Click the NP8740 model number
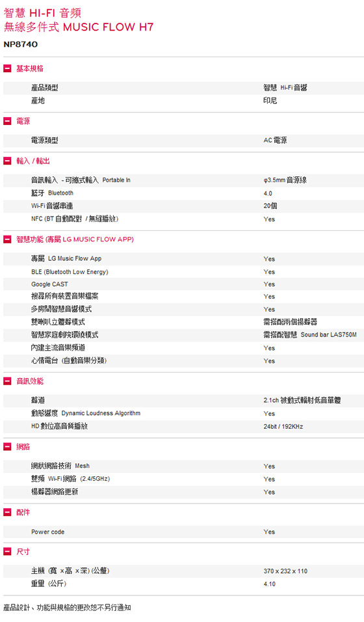Screen dimensions: 364x622 [21, 44]
